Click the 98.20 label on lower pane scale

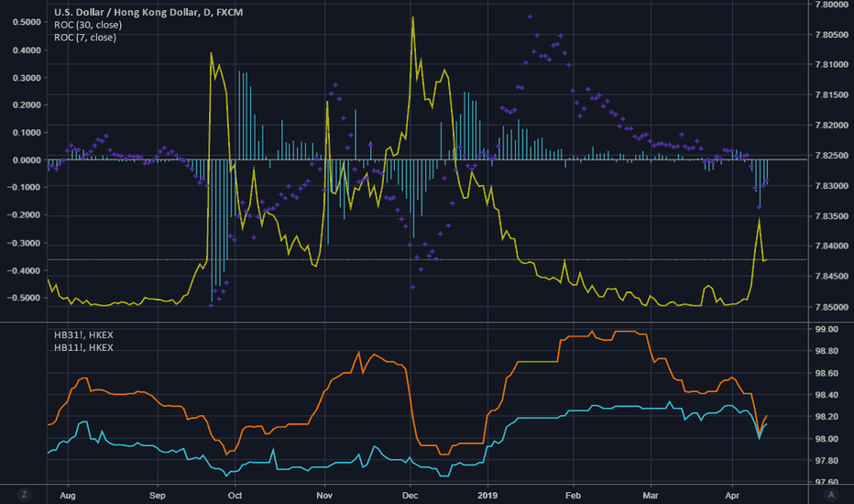pos(827,417)
